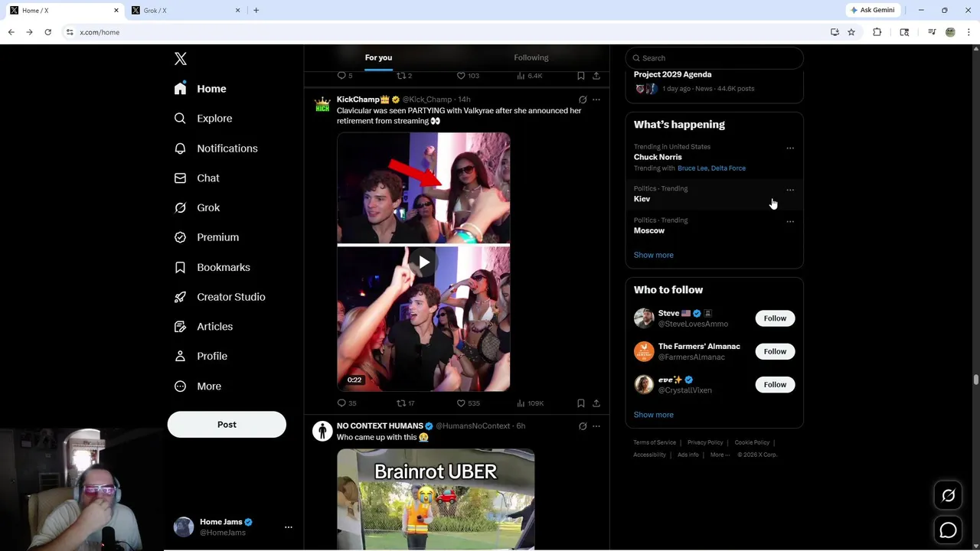Image resolution: width=980 pixels, height=551 pixels.
Task: Click the Ask Gemini button in Chrome
Action: (x=873, y=10)
